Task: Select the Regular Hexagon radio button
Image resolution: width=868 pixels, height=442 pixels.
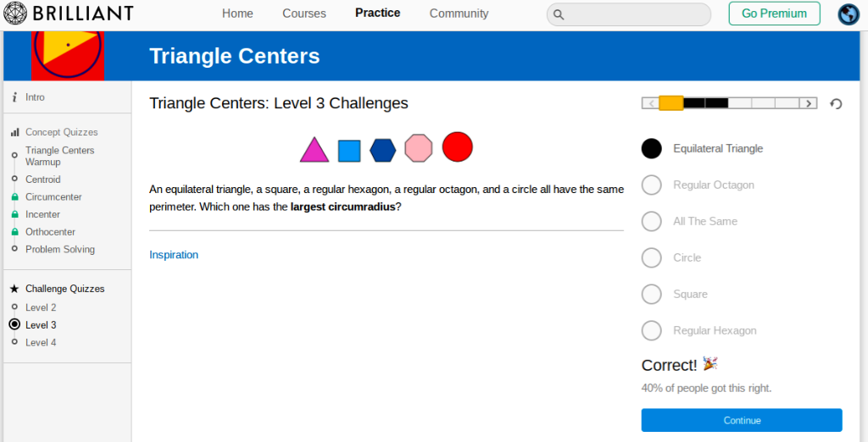Action: point(651,330)
